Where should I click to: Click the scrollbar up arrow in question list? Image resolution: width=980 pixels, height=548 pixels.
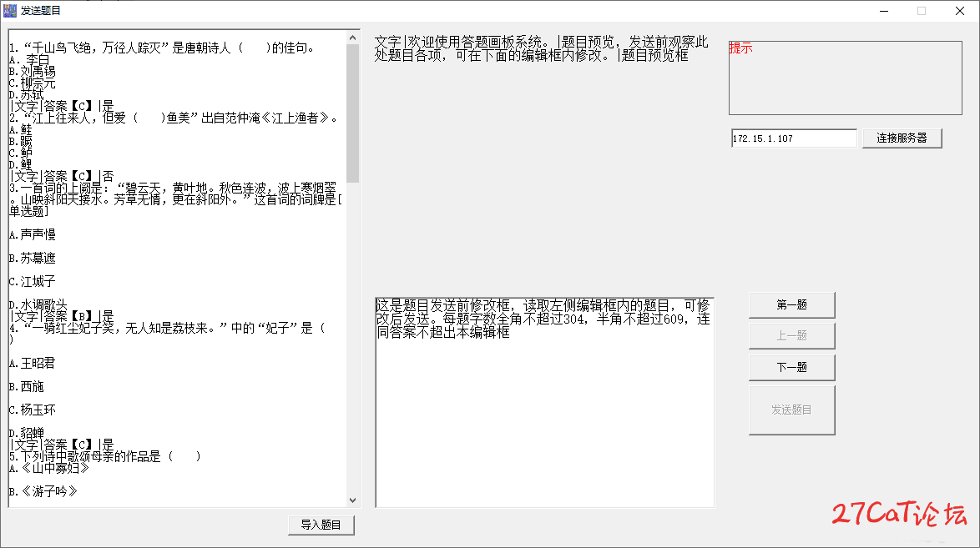pyautogui.click(x=352, y=38)
